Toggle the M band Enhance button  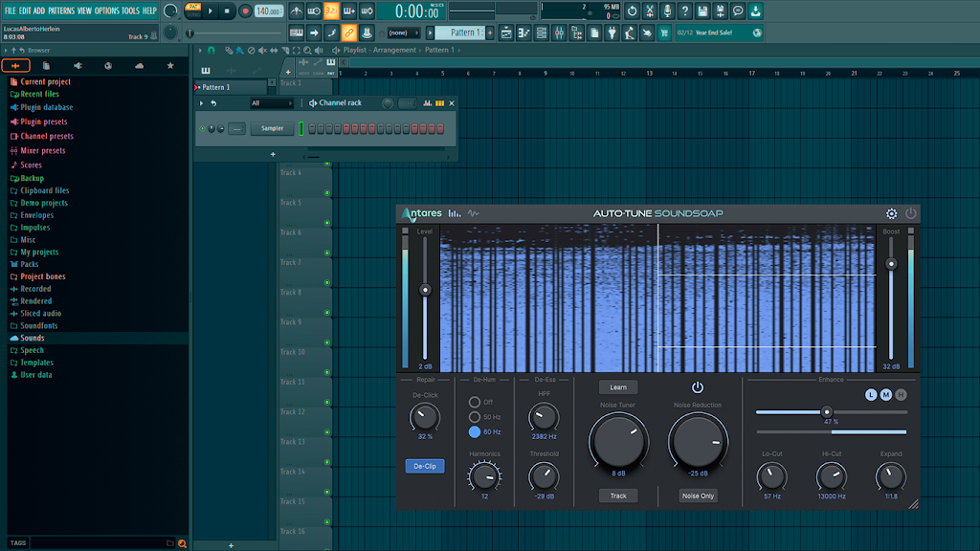point(885,395)
